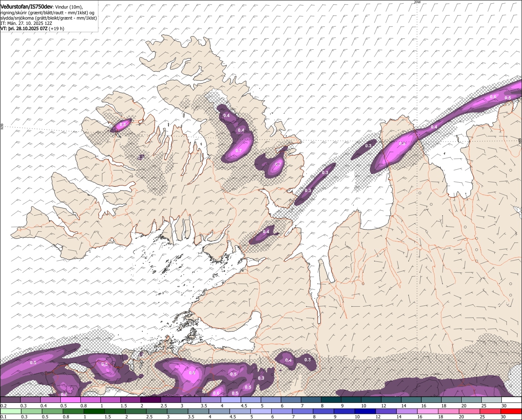Click the '14' label in lower legend row
This screenshot has width=522, height=420.
coord(400,417)
